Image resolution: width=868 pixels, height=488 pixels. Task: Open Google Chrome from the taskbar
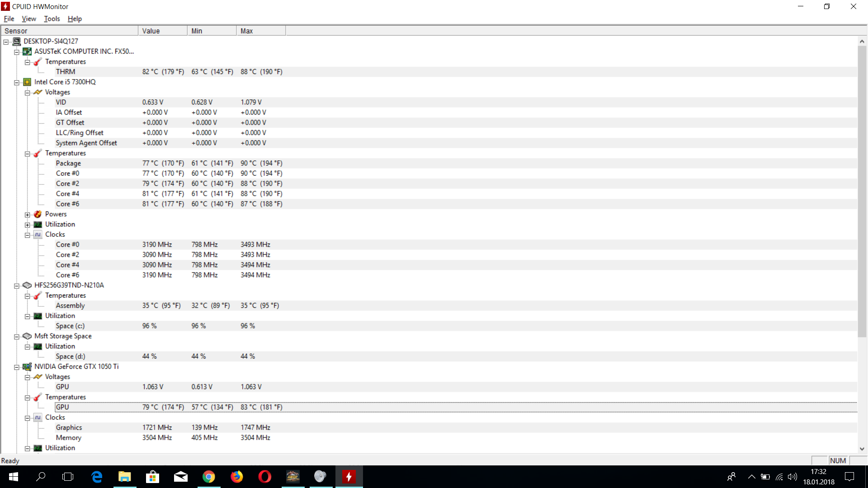coord(209,477)
